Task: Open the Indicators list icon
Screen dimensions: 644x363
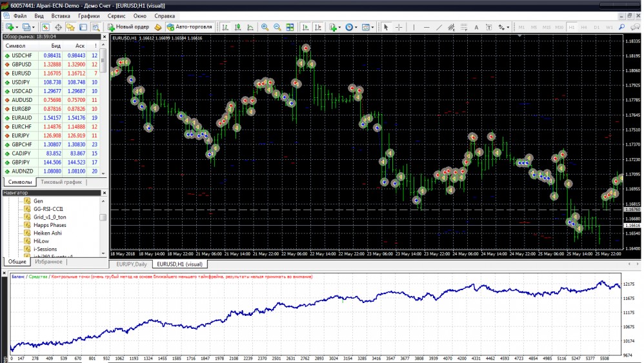Action: coord(333,27)
